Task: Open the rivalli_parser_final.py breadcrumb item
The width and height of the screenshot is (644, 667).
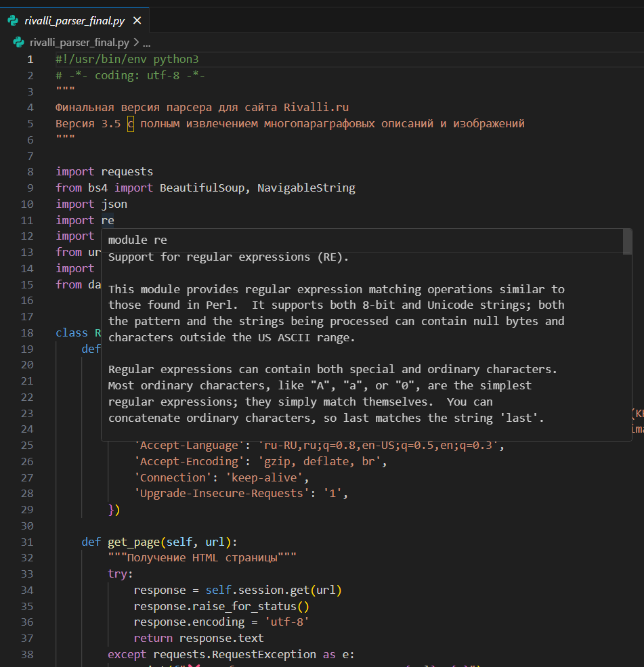Action: click(x=79, y=42)
